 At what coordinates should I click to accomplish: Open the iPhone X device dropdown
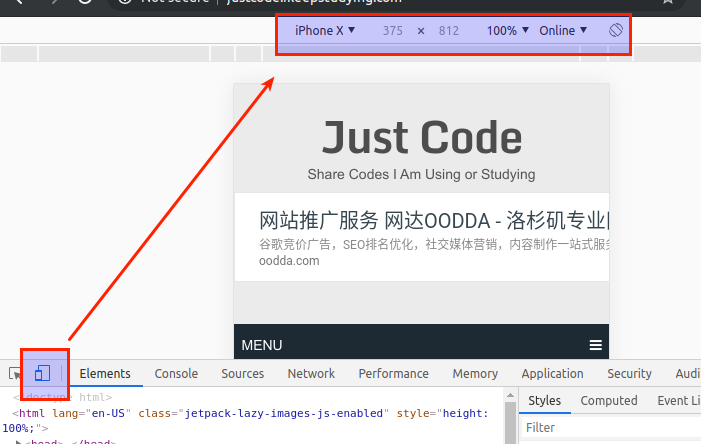[x=325, y=30]
